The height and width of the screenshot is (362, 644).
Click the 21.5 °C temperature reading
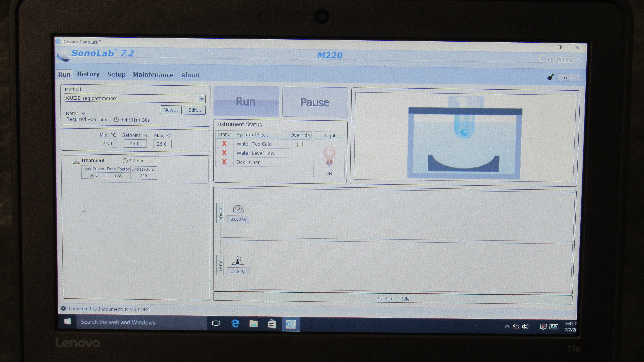point(238,271)
